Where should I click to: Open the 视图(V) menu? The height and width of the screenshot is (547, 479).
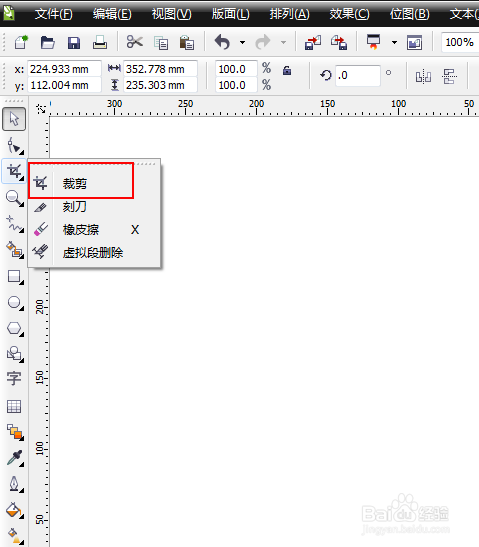pos(171,14)
